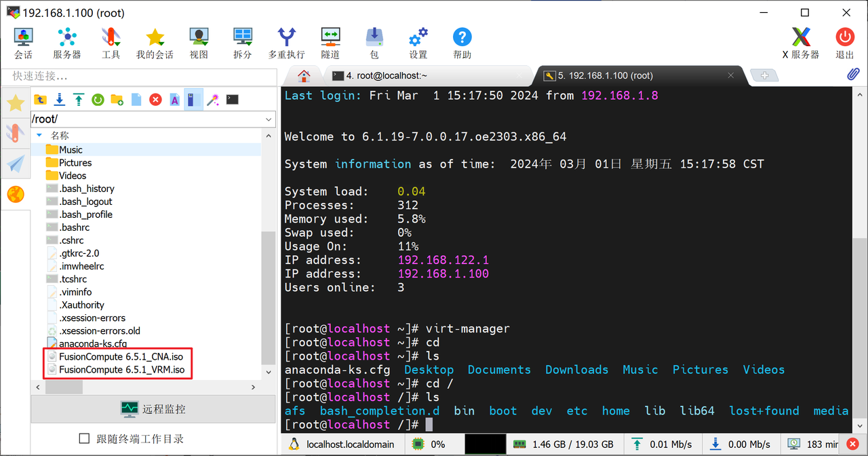Open the 多重执行 MultiExec tool
868x456 pixels.
pyautogui.click(x=286, y=43)
